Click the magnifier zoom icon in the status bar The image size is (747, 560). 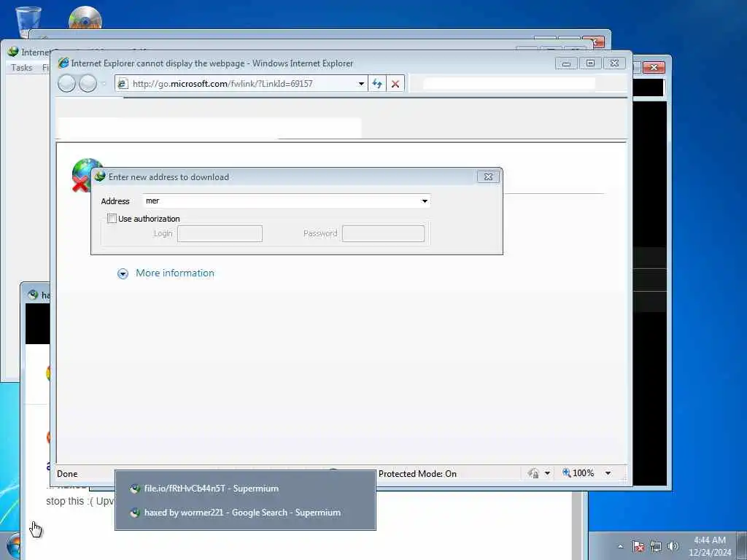(x=566, y=472)
